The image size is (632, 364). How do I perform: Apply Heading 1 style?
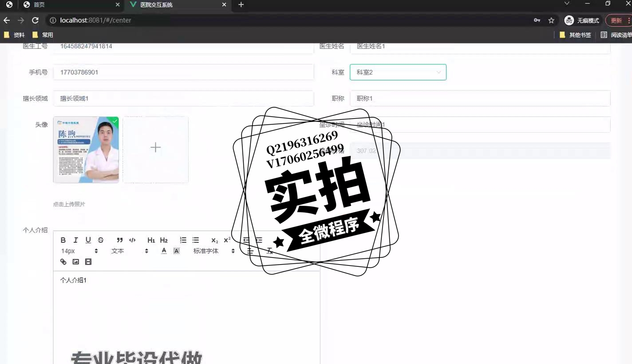coord(151,240)
